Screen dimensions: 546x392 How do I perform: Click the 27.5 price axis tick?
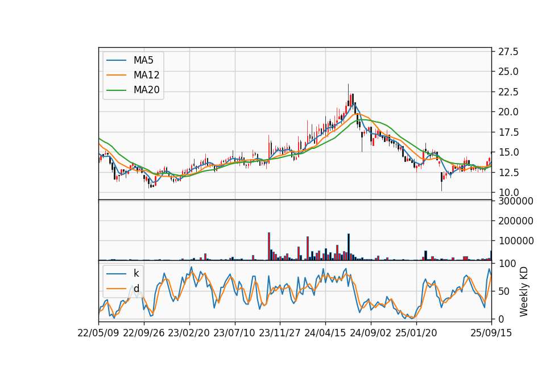[x=508, y=52]
